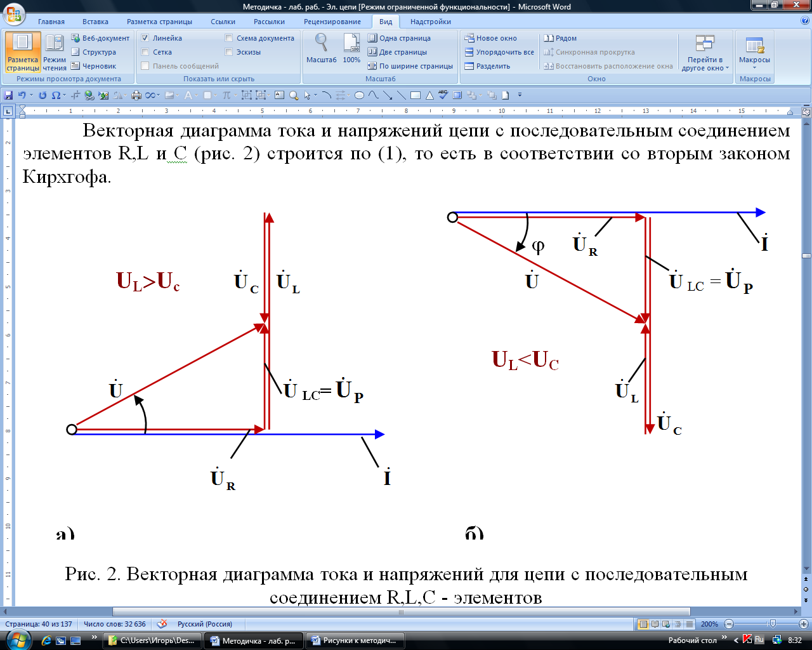Click the hyperlink globe icon in toolbar
This screenshot has height=650, width=812.
click(89, 95)
